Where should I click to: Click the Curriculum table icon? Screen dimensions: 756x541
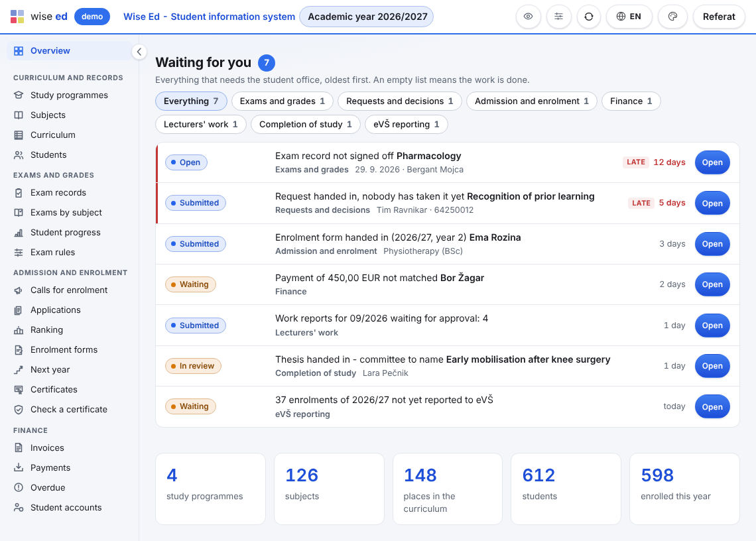click(x=19, y=135)
